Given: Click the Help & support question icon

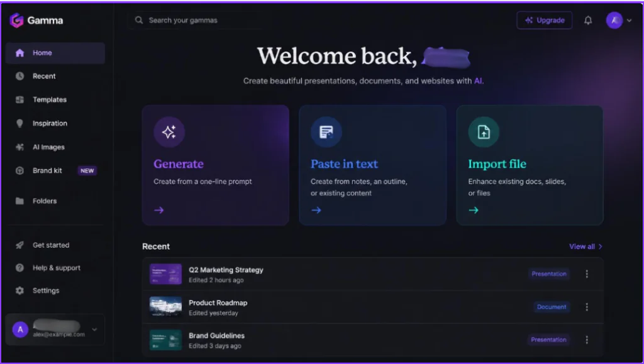Looking at the screenshot, I should [x=19, y=268].
